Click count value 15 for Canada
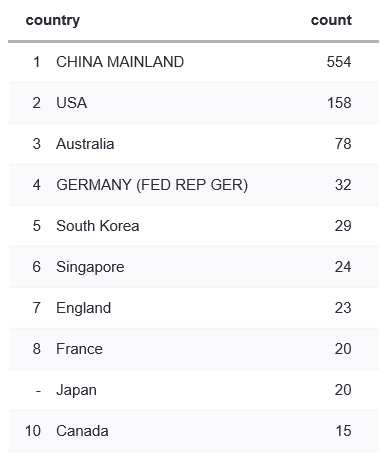The height and width of the screenshot is (459, 389). tap(343, 431)
